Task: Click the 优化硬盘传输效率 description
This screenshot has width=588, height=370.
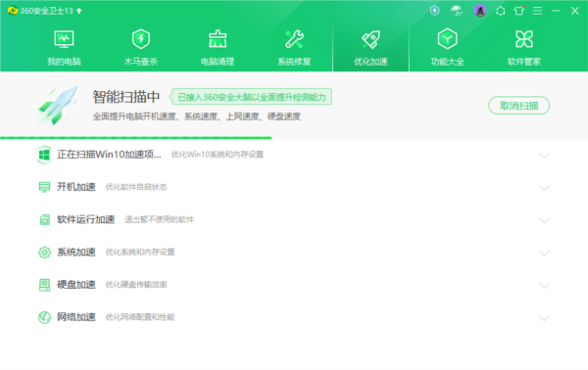Action: click(x=136, y=285)
